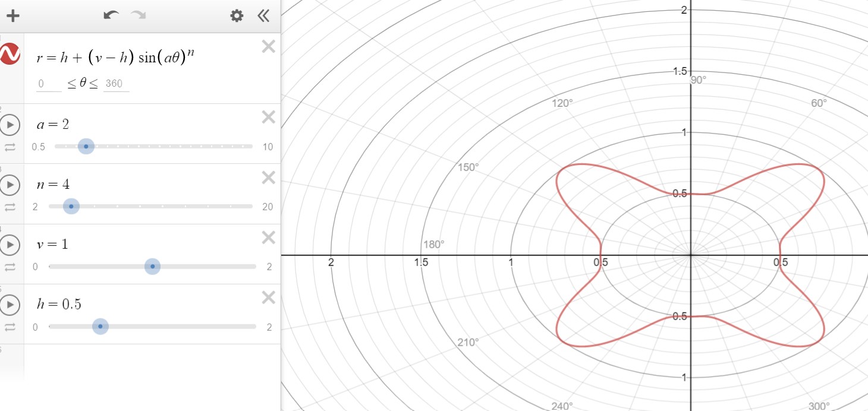868x411 pixels.
Task: Edit the h = 0.5 value
Action: tap(59, 304)
